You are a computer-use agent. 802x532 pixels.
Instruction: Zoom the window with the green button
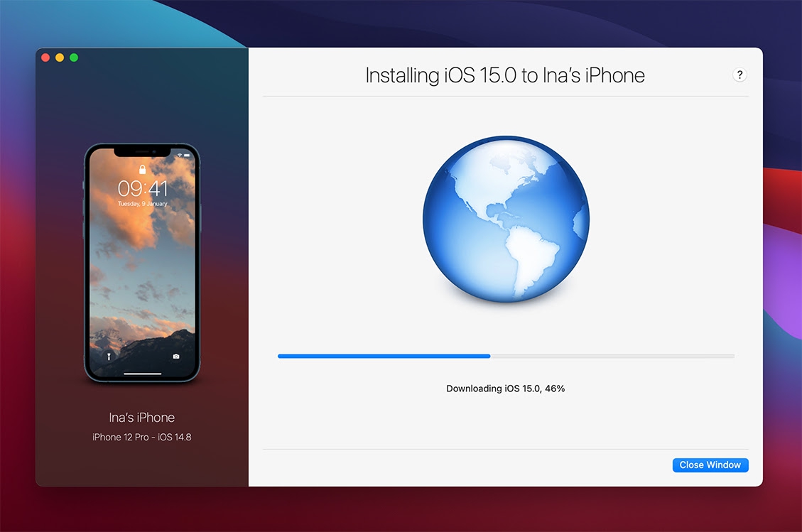pyautogui.click(x=74, y=58)
